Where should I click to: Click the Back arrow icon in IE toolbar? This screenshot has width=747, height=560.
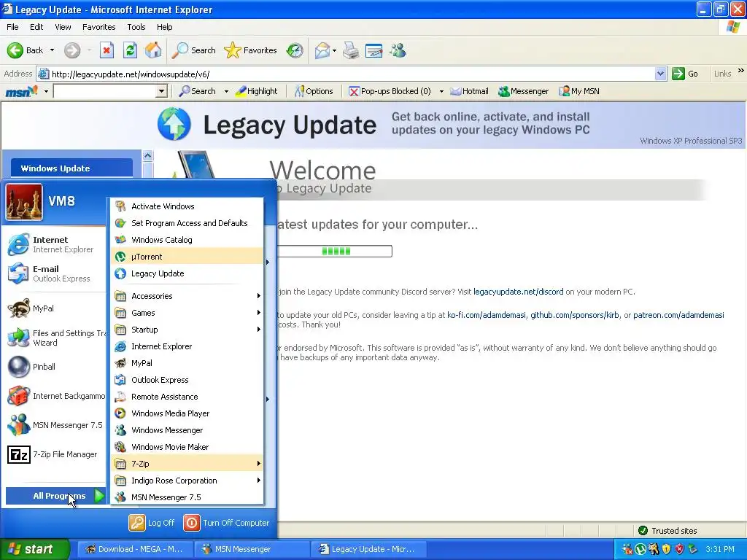click(15, 50)
